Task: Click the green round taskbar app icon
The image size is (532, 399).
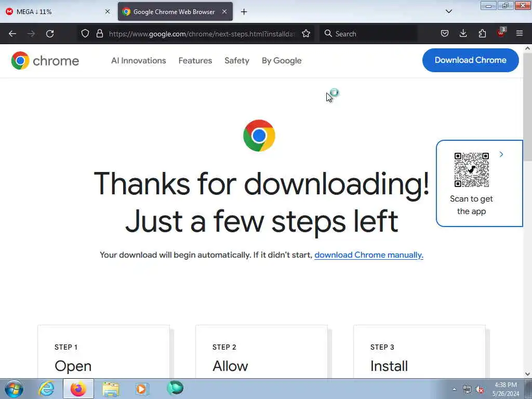Action: 175,388
